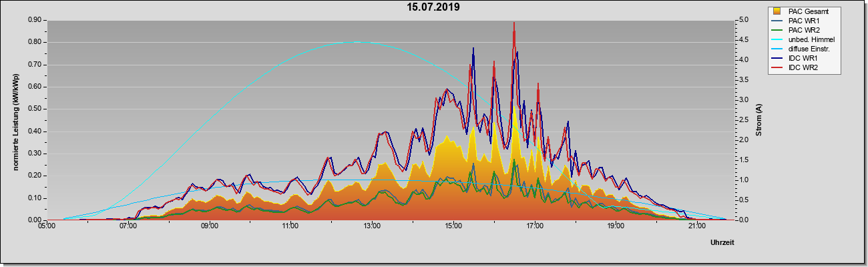The height and width of the screenshot is (267, 868).
Task: Select the IDC WR2 red legend line
Action: [x=777, y=67]
